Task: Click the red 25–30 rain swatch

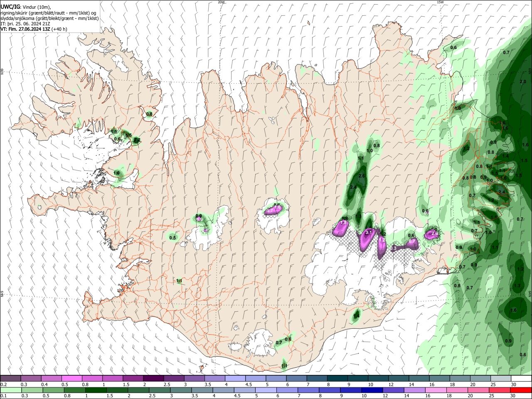Action: click(499, 390)
